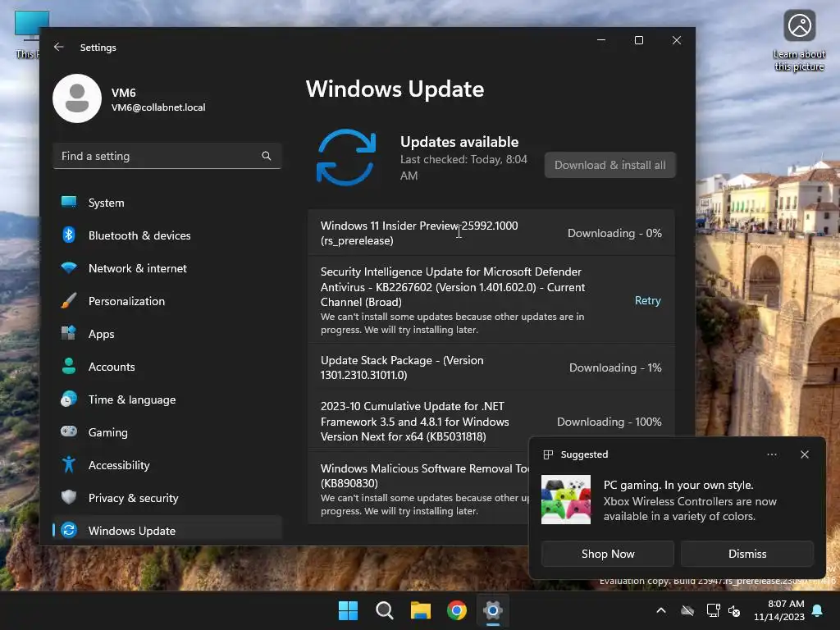This screenshot has width=840, height=630.
Task: Click the .NET Framework Cumulative Update row
Action: [x=491, y=421]
